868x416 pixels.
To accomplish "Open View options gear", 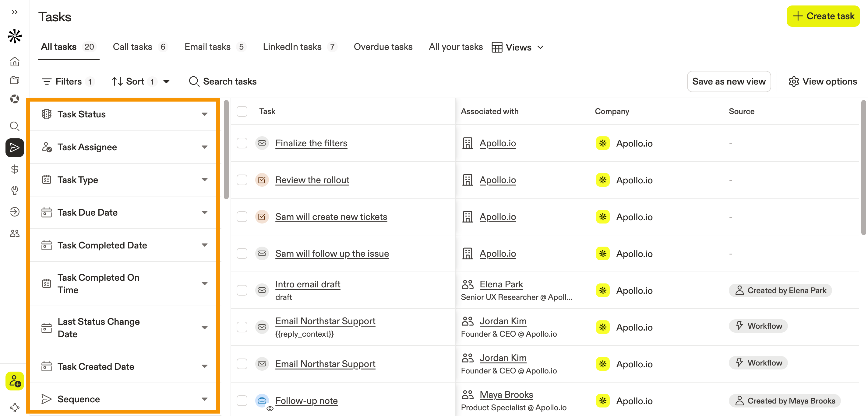I will tap(823, 81).
